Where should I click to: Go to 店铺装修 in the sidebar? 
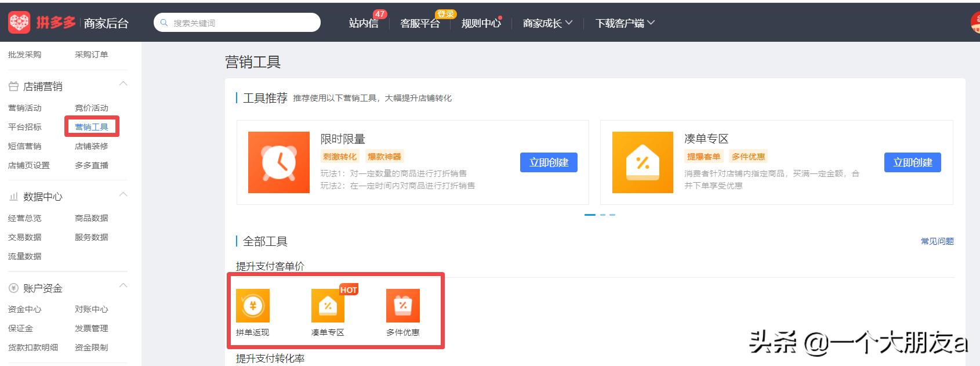coord(92,146)
